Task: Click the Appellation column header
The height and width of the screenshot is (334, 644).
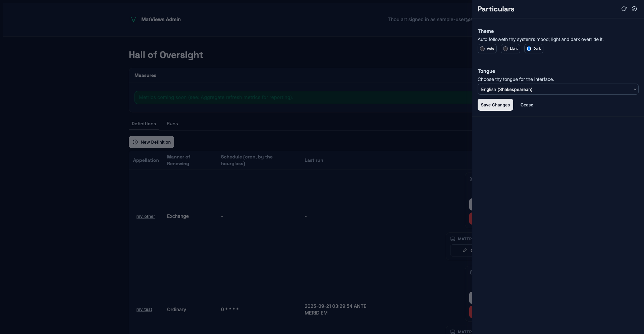Action: pyautogui.click(x=146, y=160)
